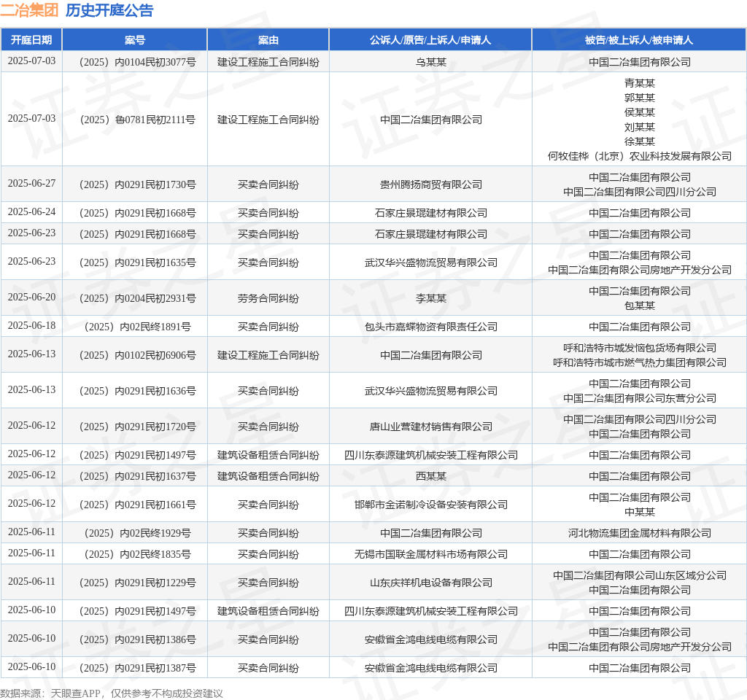
Task: Select plaintiff 李某某
Action: (x=430, y=298)
